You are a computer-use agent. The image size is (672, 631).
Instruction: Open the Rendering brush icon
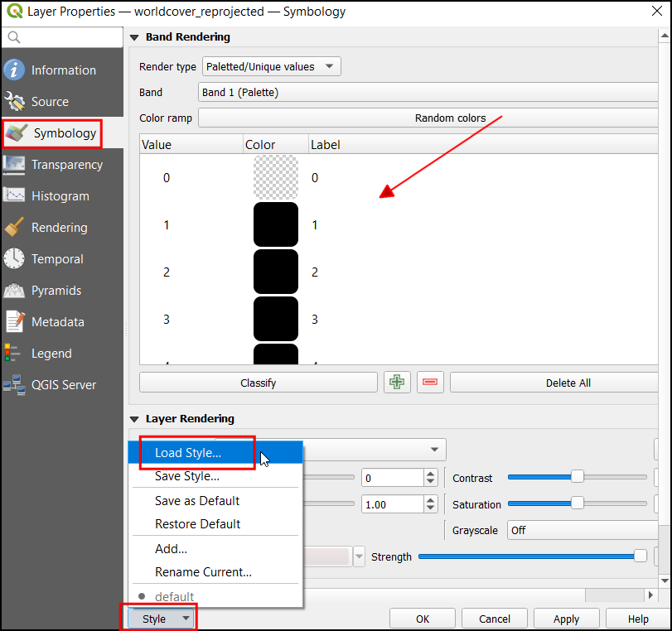[x=15, y=228]
